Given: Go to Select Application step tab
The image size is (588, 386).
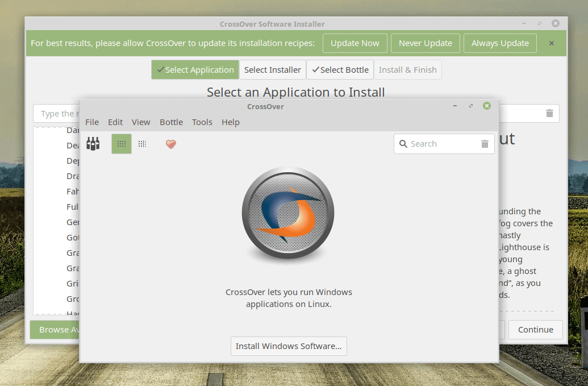Looking at the screenshot, I should pyautogui.click(x=195, y=70).
